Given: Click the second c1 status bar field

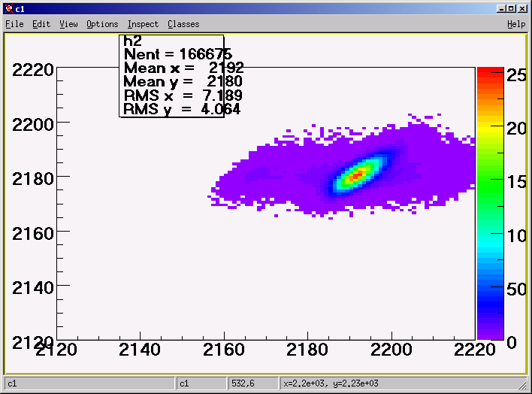Looking at the screenshot, I should (201, 383).
